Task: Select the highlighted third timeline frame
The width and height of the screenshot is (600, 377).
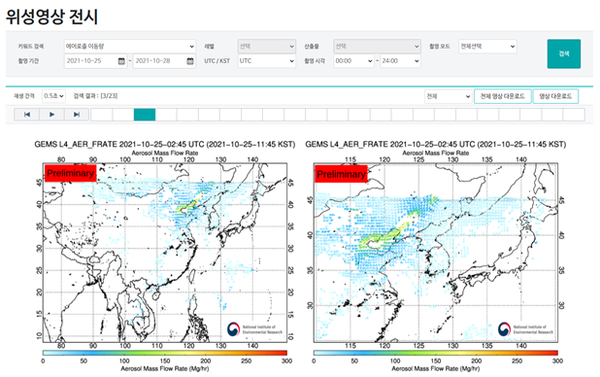Action: (145, 114)
